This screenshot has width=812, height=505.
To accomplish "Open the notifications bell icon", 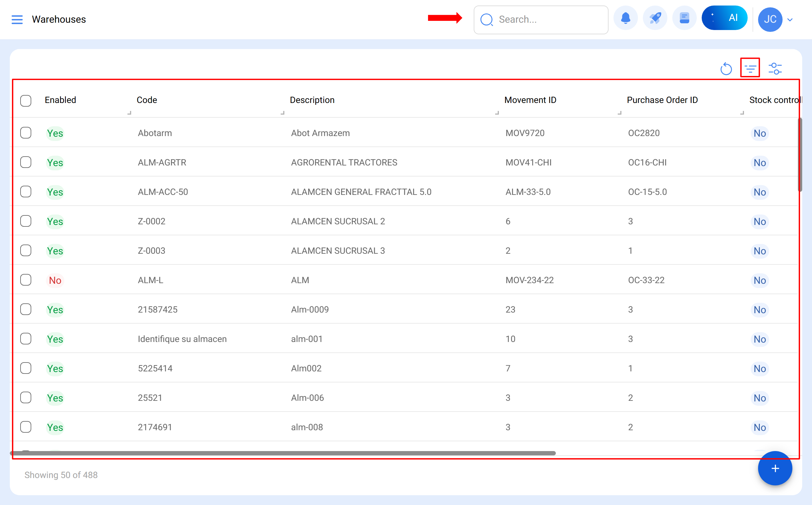I will 626,18.
